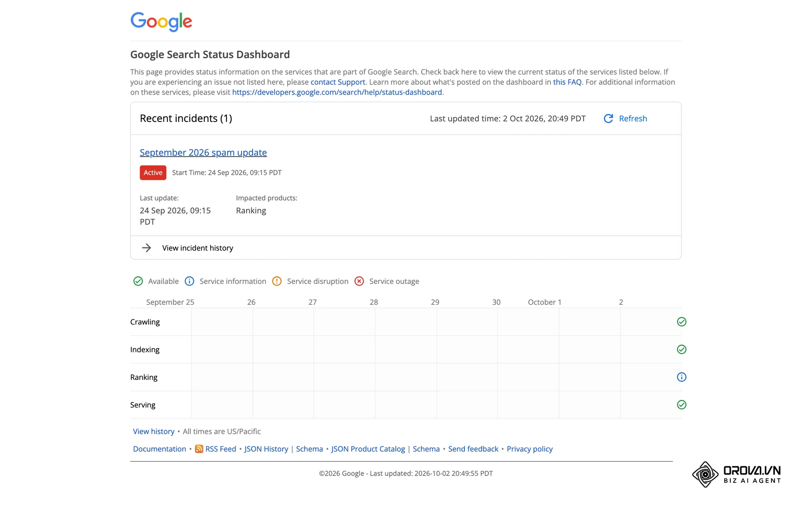Open the Documentation footer link
Screen dimensions: 812x508
point(159,449)
